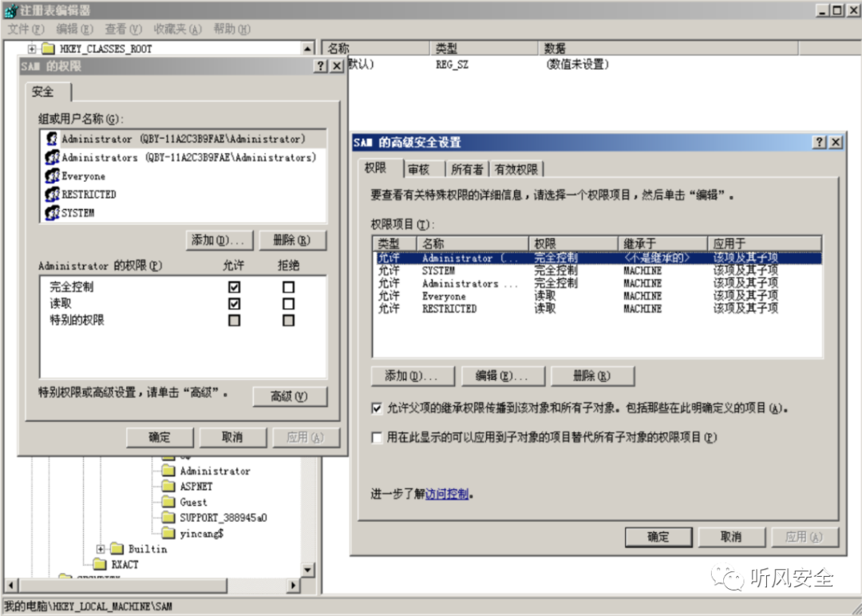This screenshot has width=862, height=616.
Task: Click Cancel in advanced security dialog
Action: tap(732, 537)
